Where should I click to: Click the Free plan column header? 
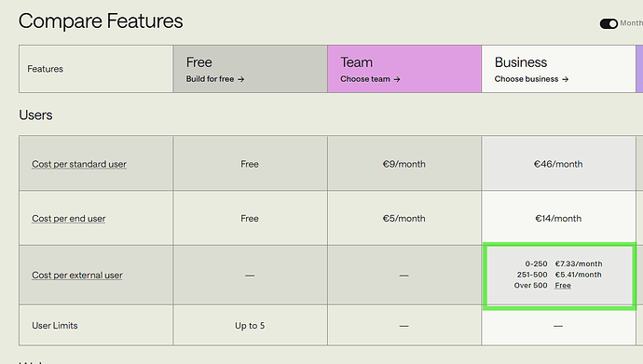tap(250, 69)
